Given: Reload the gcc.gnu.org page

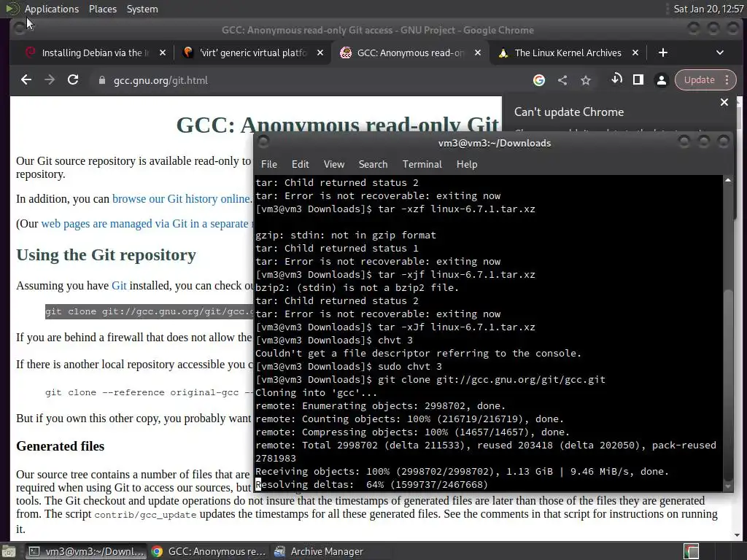Looking at the screenshot, I should [73, 80].
